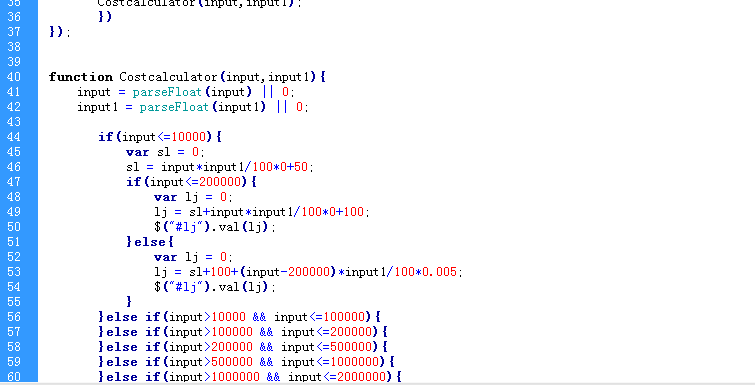
Task: Click 'else if(input>100000 && input<=200000)' line
Action: coord(243,332)
